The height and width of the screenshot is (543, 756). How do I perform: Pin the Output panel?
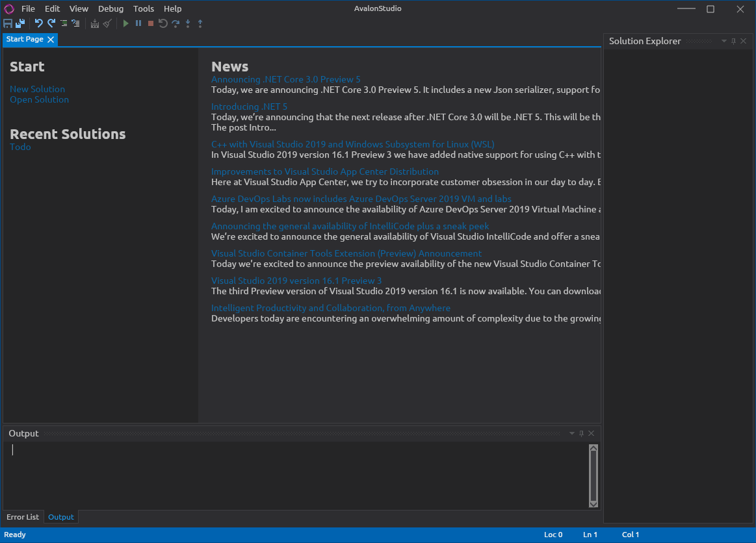point(581,433)
